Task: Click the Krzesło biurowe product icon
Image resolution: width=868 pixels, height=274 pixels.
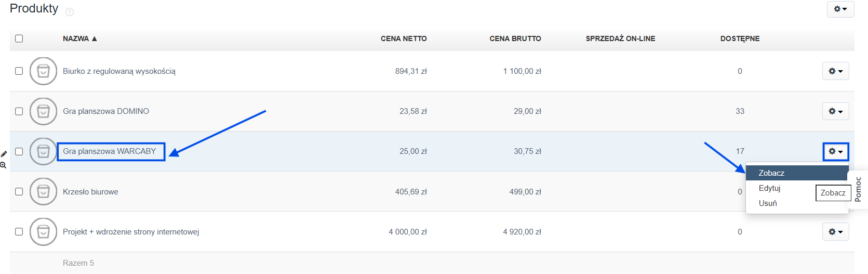Action: pos(43,192)
